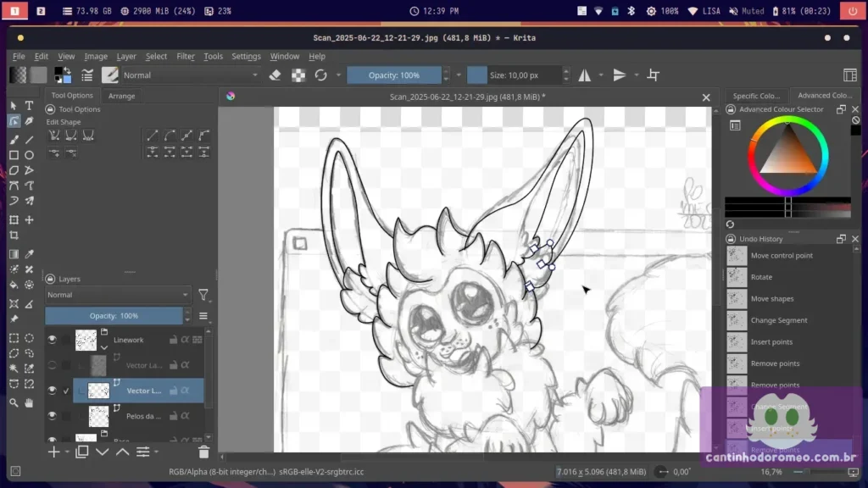This screenshot has height=488, width=868.
Task: Toggle alpha inheritance on Pelos da layer
Action: click(x=185, y=416)
